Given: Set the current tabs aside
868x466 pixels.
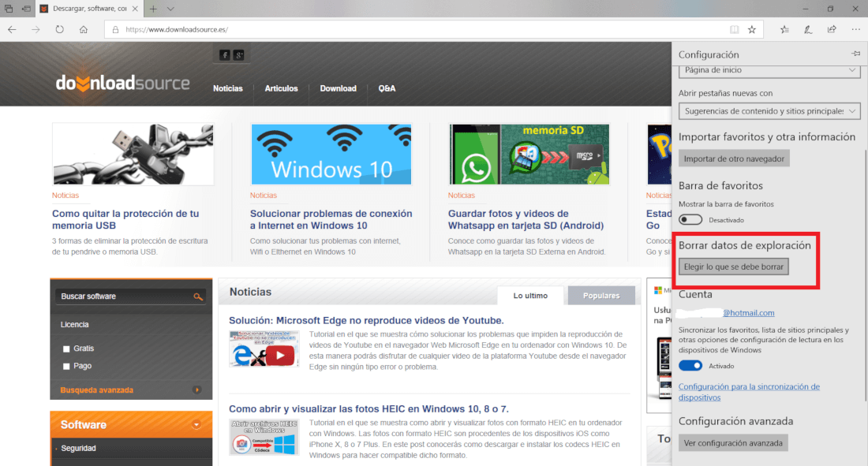Looking at the screenshot, I should pos(26,9).
